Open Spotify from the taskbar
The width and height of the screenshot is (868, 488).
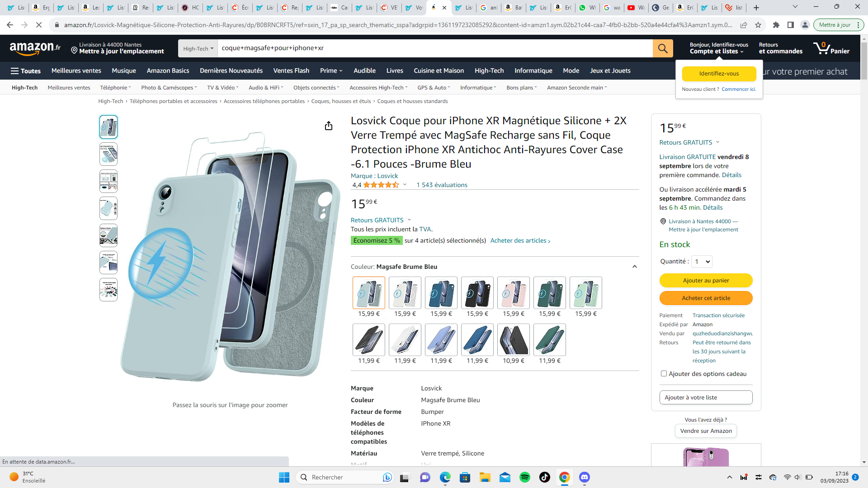tap(525, 477)
